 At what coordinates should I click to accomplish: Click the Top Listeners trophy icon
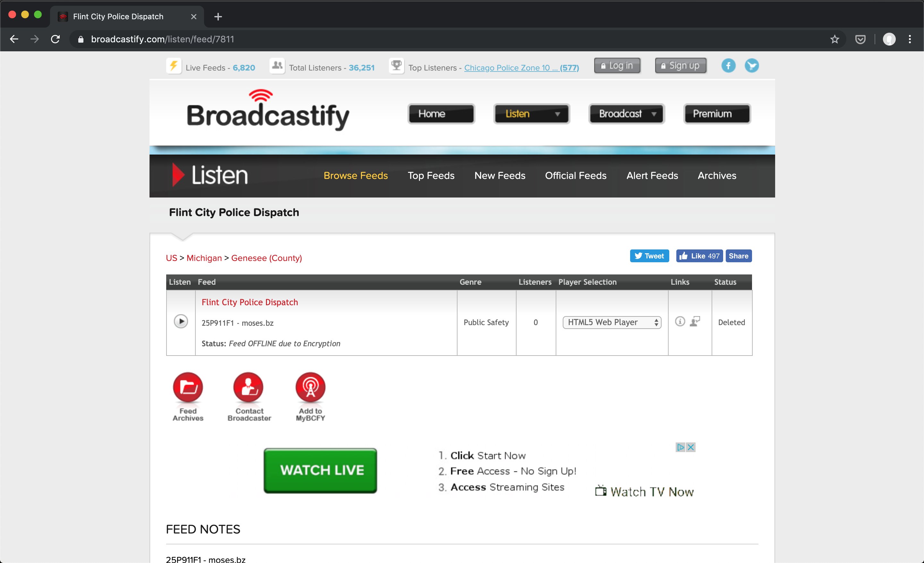tap(396, 66)
